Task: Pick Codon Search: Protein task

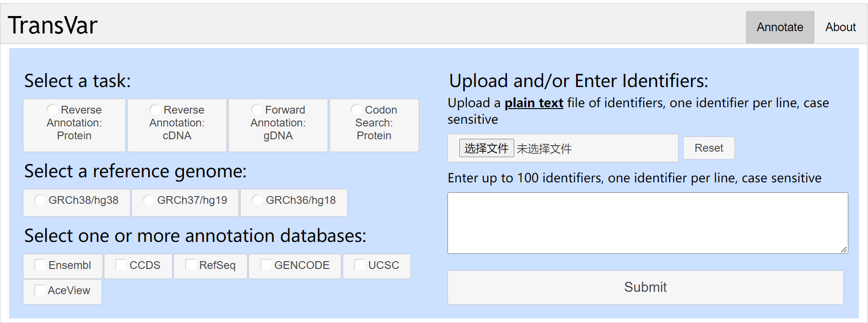Action: tap(356, 110)
